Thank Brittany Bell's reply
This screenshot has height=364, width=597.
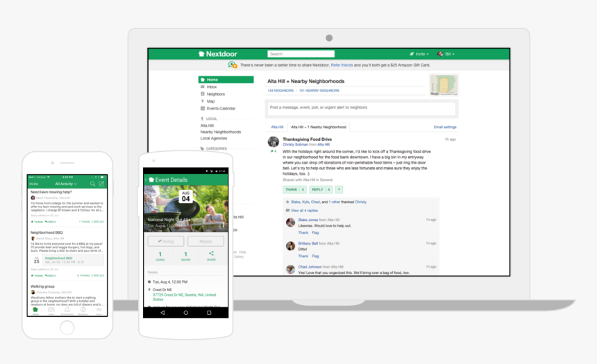pos(303,256)
